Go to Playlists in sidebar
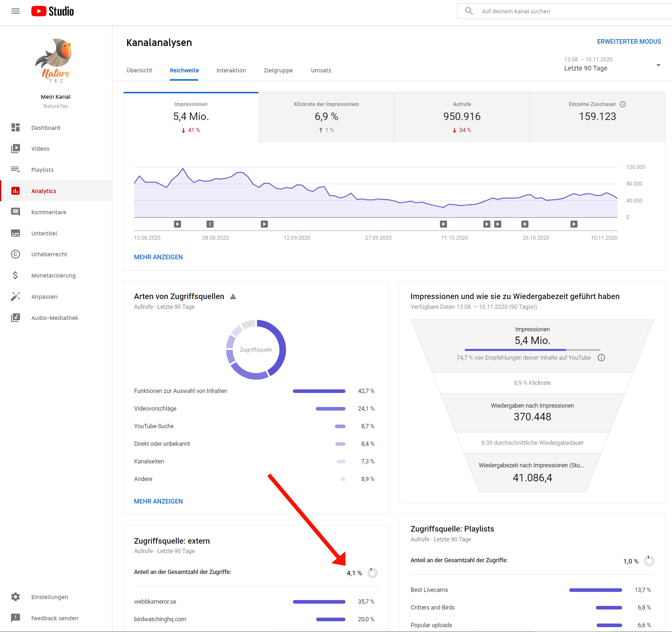The height and width of the screenshot is (632, 672). coord(42,170)
